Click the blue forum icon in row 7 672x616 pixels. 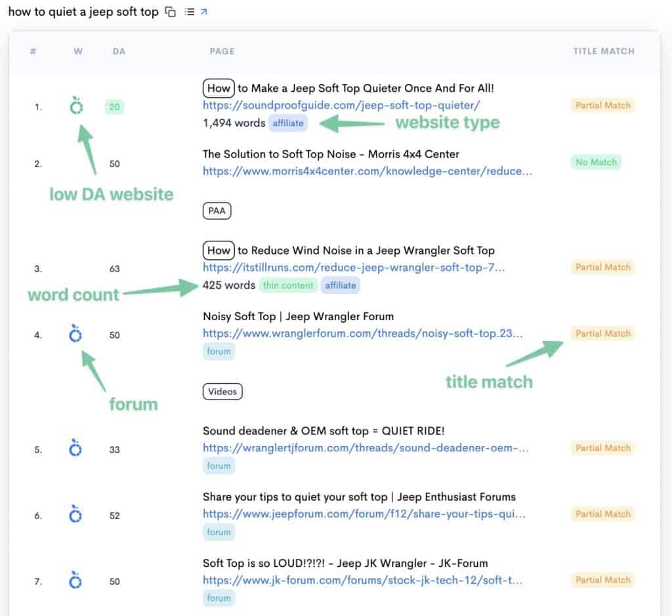(75, 581)
